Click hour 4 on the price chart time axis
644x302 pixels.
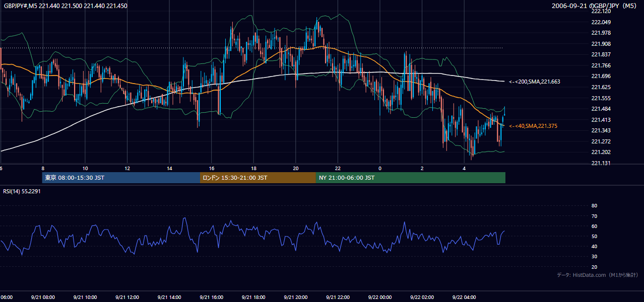tap(464, 168)
